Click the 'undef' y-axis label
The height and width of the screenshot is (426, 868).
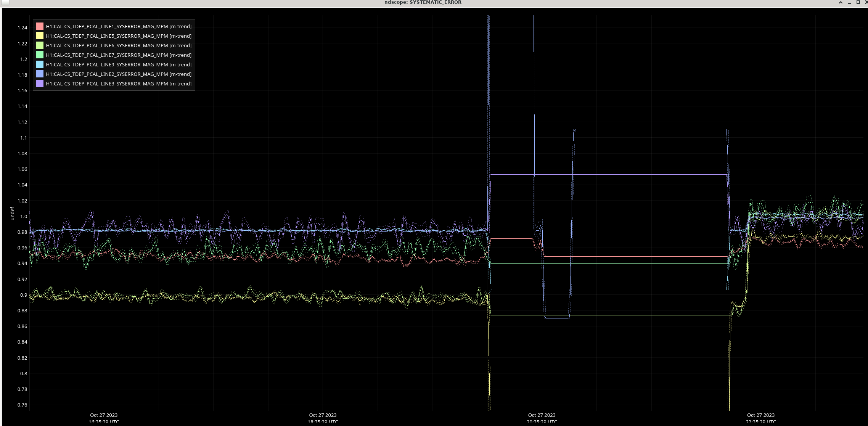(x=12, y=214)
